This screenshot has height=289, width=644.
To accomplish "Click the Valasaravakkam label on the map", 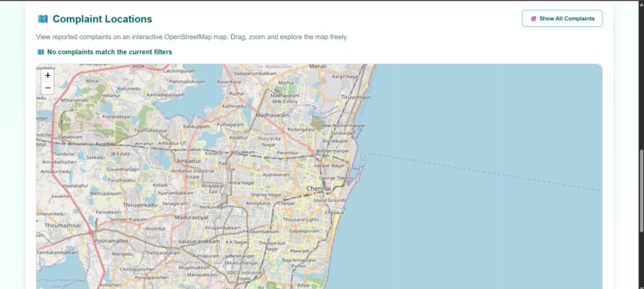I will tap(199, 241).
